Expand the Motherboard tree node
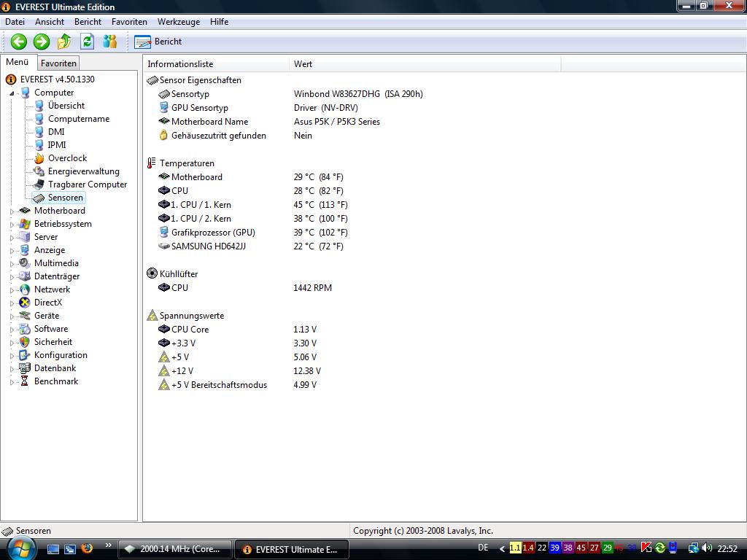 pyautogui.click(x=12, y=211)
